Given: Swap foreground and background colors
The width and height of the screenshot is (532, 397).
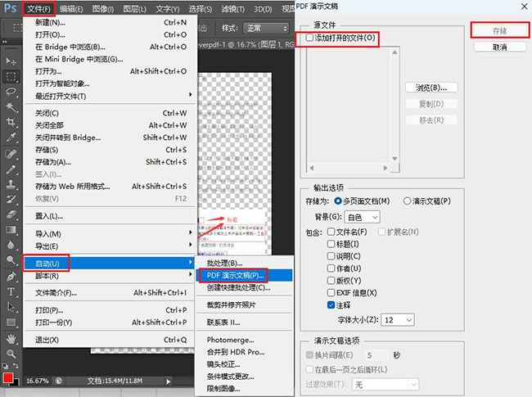Looking at the screenshot, I should click(x=16, y=366).
